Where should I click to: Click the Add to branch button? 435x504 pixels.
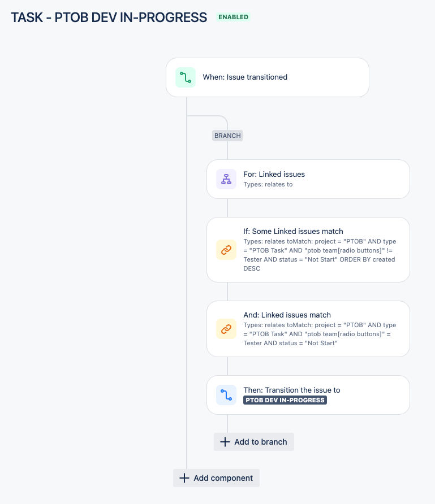click(x=254, y=442)
